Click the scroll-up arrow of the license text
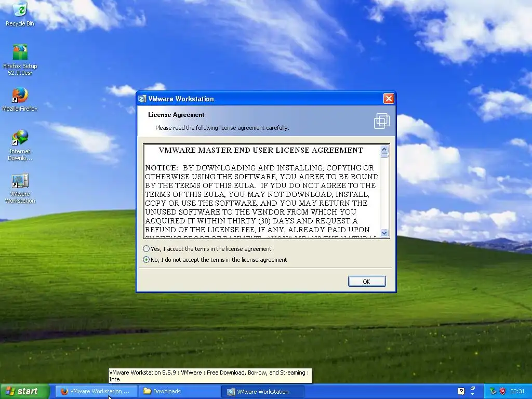The width and height of the screenshot is (532, 399). [384, 149]
